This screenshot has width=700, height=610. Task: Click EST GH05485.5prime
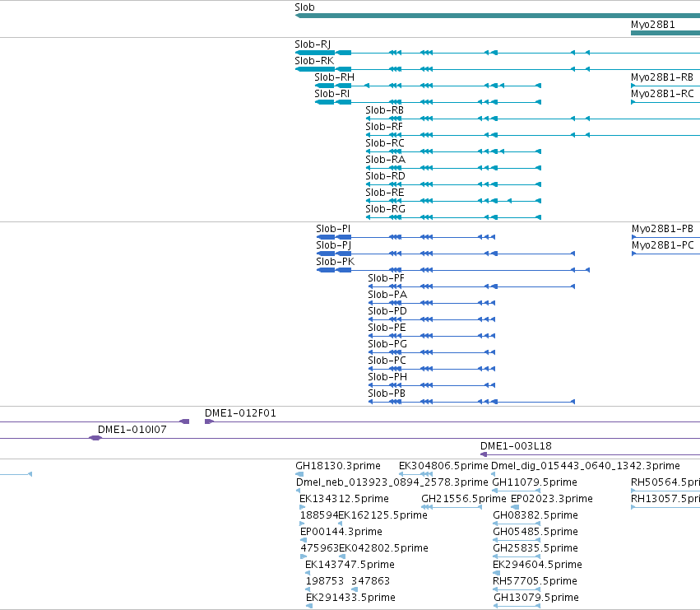point(535,533)
